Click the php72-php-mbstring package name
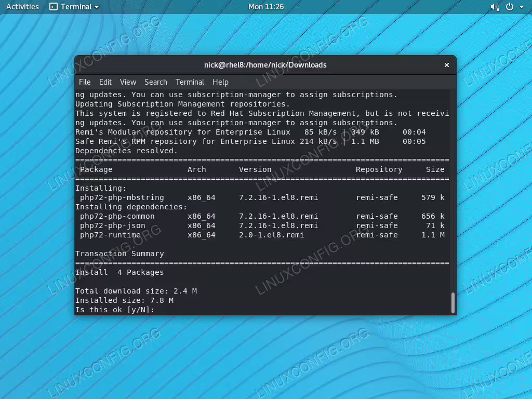 122,197
